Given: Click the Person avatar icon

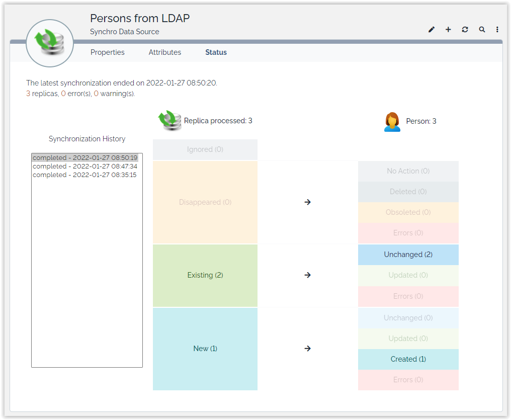Looking at the screenshot, I should click(392, 122).
